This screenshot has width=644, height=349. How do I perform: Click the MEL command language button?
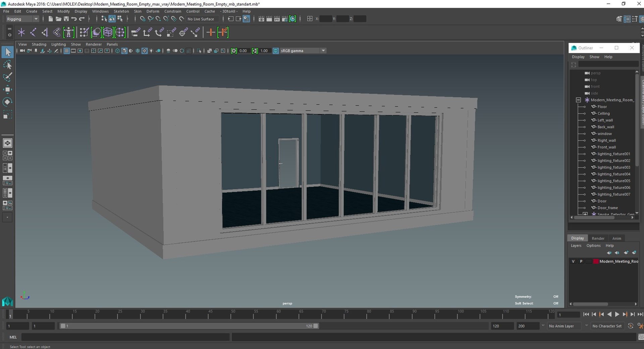point(13,337)
